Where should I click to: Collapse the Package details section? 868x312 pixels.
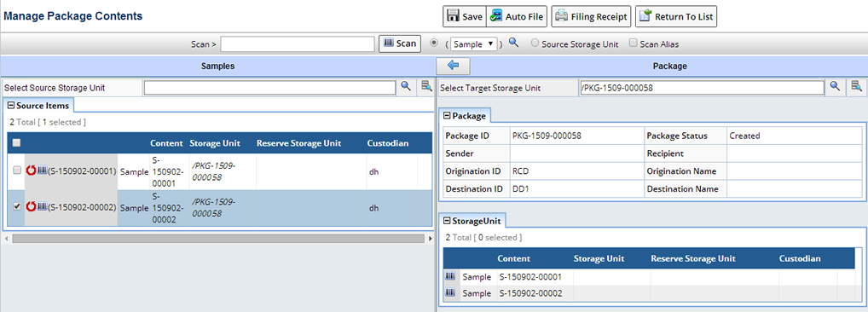448,116
